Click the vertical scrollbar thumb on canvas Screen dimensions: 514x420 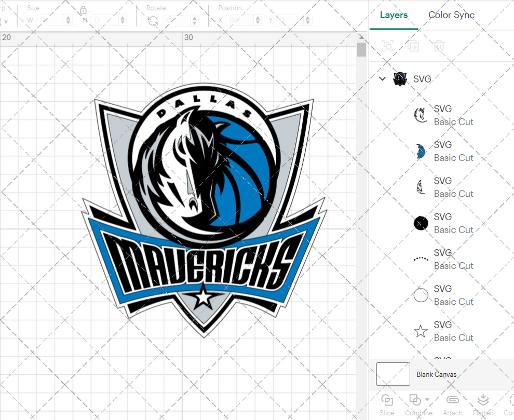coord(361,49)
